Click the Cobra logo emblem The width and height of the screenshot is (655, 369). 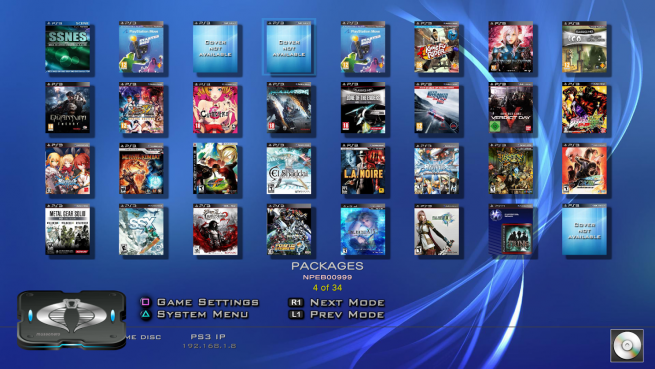[71, 316]
